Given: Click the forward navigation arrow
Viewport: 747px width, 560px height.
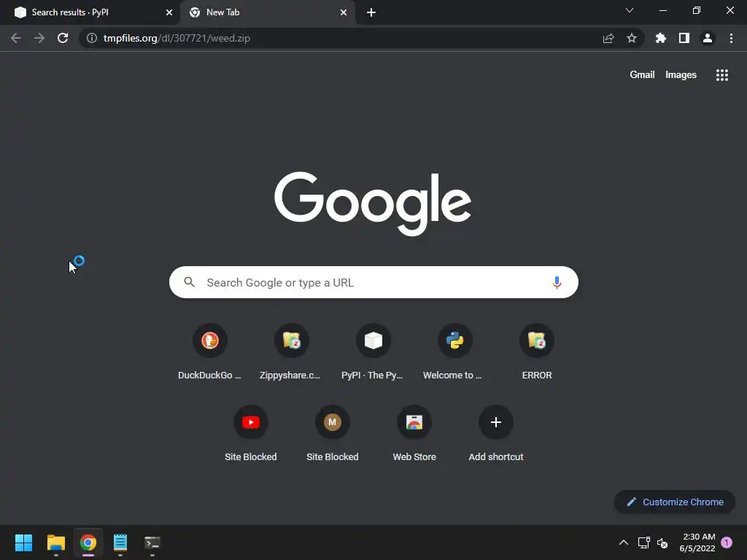Looking at the screenshot, I should pos(39,38).
